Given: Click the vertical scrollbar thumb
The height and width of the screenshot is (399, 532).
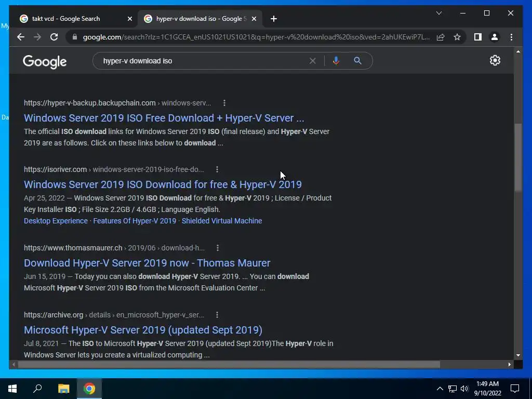Looking at the screenshot, I should coord(518,157).
